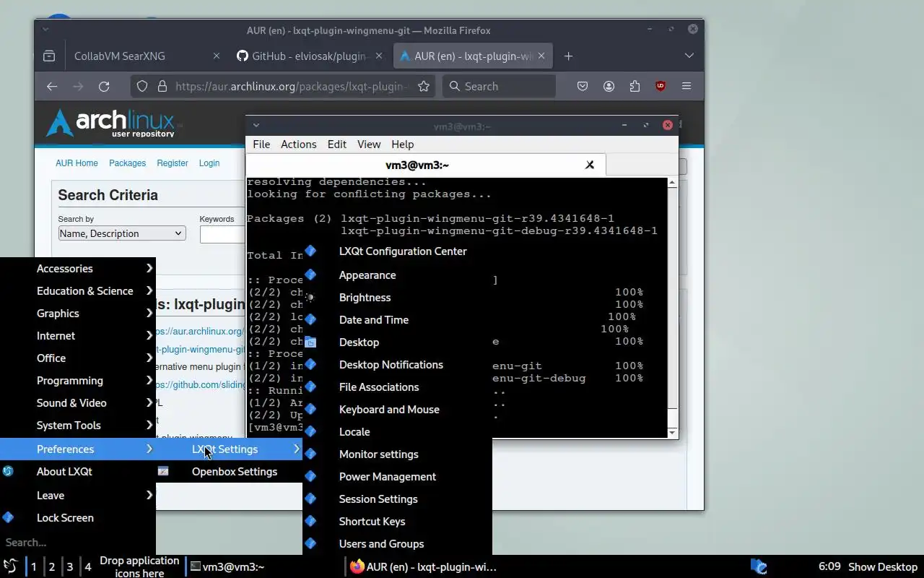Open Desktop settings entry
The height and width of the screenshot is (578, 924).
click(x=397, y=342)
